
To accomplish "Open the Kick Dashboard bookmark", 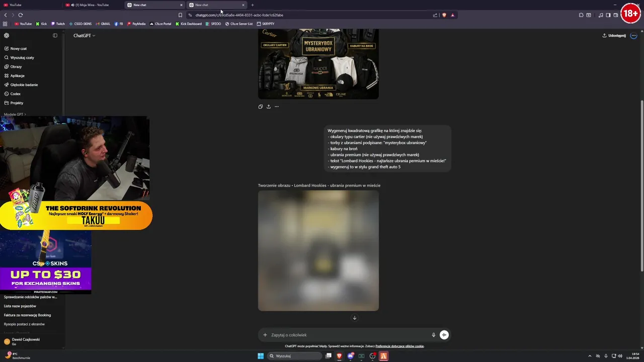I will (189, 24).
